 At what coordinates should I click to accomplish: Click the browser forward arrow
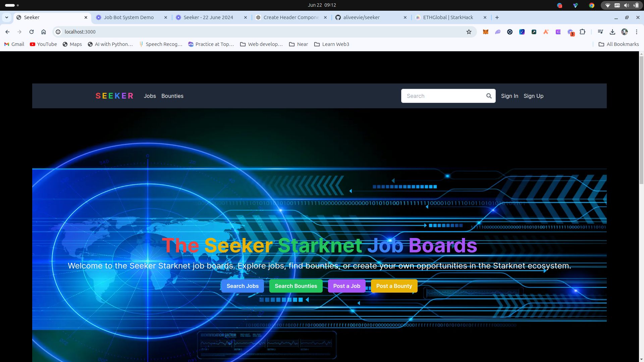(x=19, y=32)
